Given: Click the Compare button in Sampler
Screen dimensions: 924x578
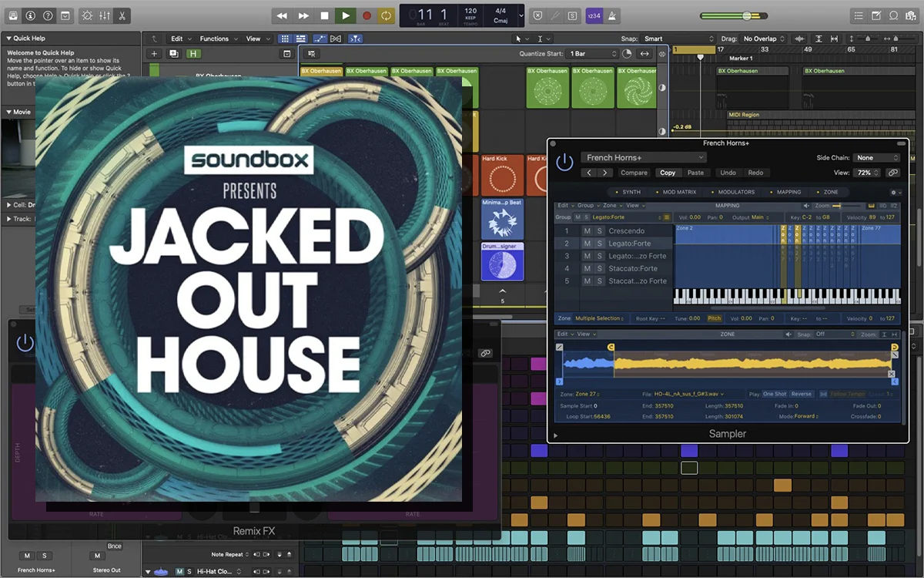Looking at the screenshot, I should pos(634,173).
